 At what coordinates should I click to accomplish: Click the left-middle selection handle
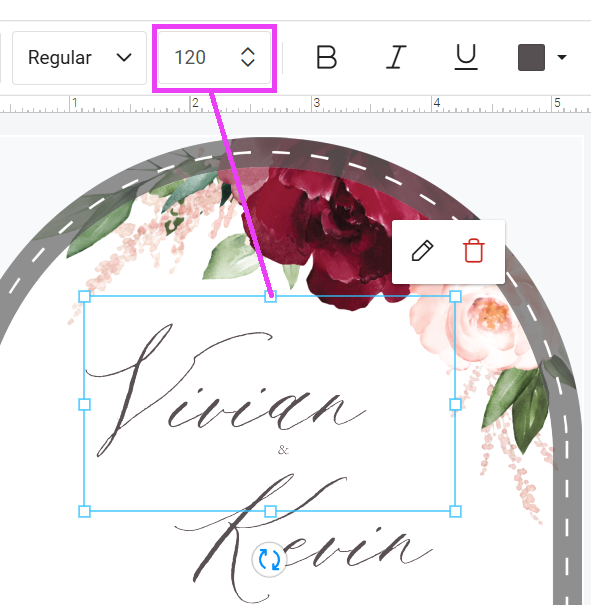[x=84, y=404]
